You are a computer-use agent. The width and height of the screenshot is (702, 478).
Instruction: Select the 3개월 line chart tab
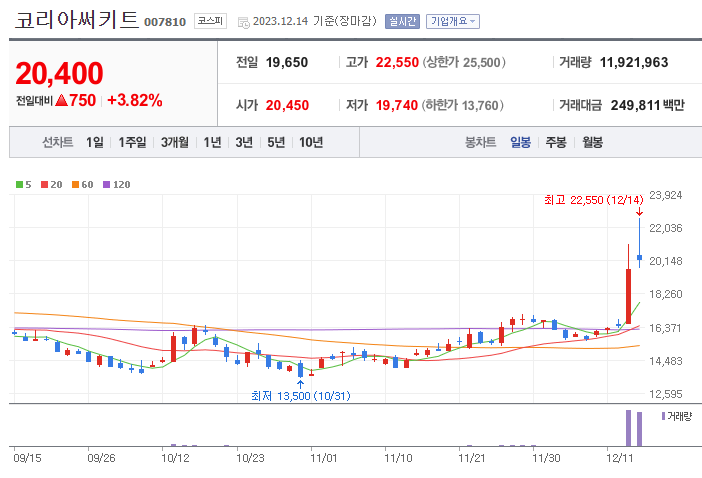[175, 142]
